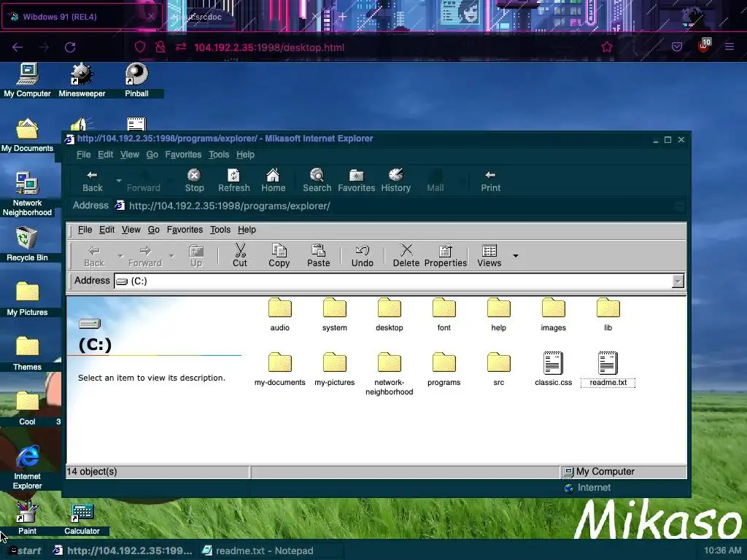Open the font folder
Viewport: 747px width, 560px height.
click(x=444, y=315)
